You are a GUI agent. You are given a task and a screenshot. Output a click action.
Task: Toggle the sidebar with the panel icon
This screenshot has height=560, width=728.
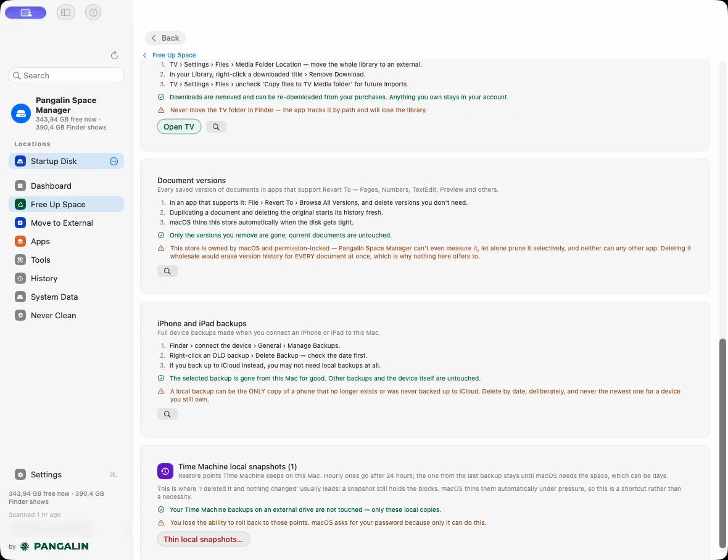[66, 12]
